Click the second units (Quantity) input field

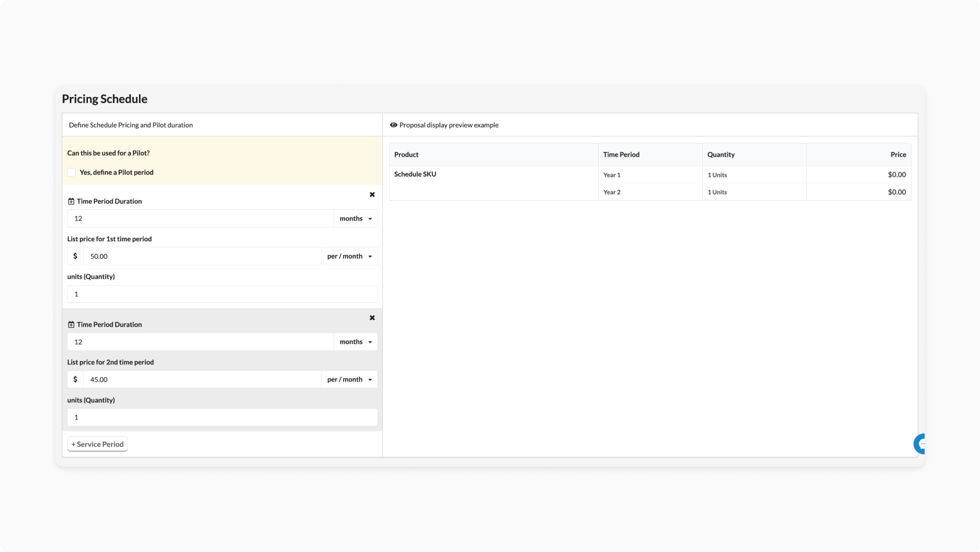pyautogui.click(x=222, y=417)
